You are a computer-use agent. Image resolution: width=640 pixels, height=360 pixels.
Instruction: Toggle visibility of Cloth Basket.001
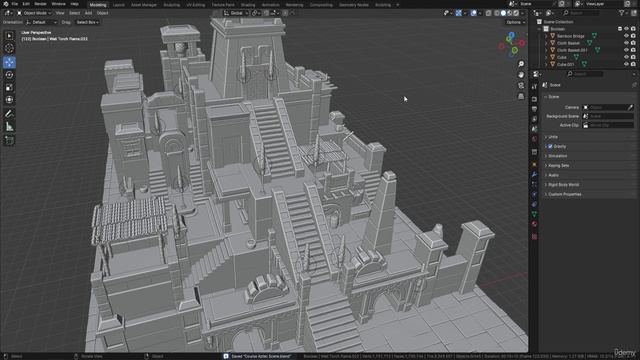[x=626, y=50]
